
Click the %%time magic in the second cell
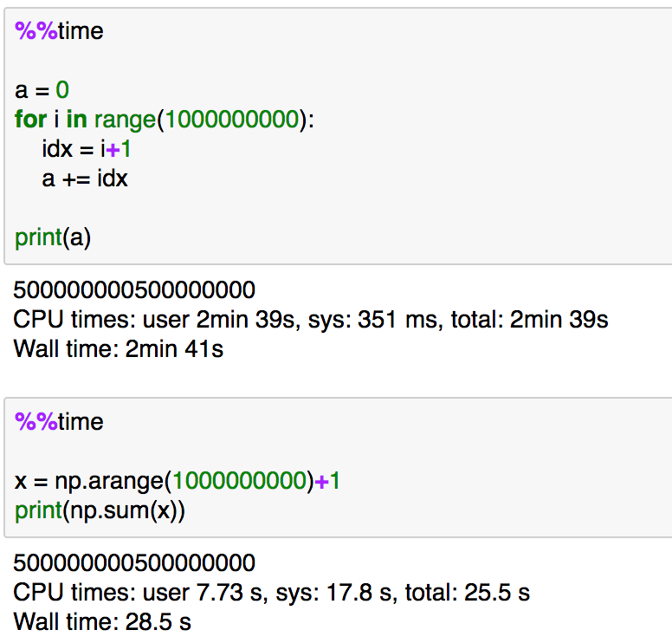(59, 422)
